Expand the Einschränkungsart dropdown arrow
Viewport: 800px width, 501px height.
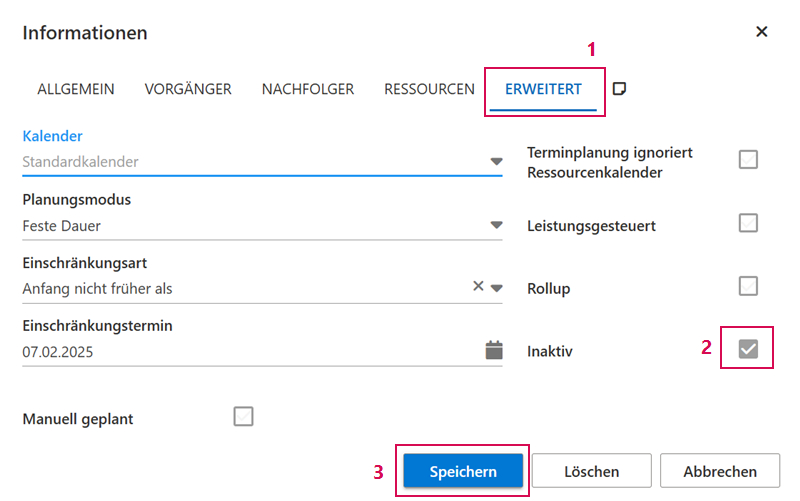[x=496, y=289]
